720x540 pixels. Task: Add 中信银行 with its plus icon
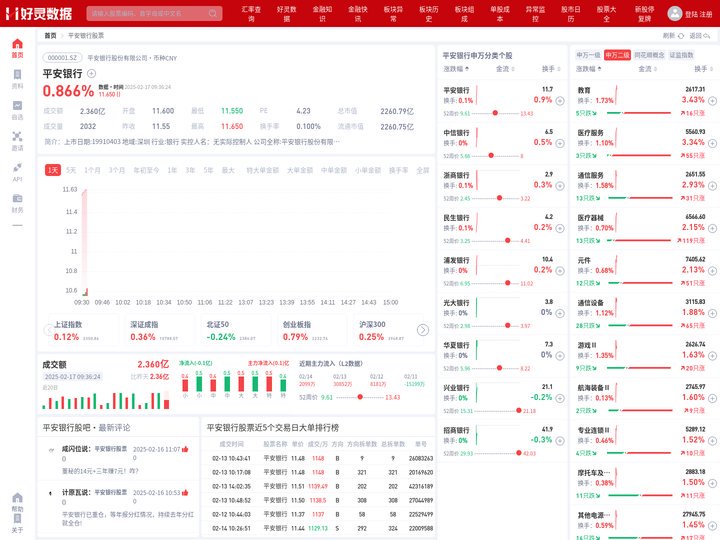point(560,143)
